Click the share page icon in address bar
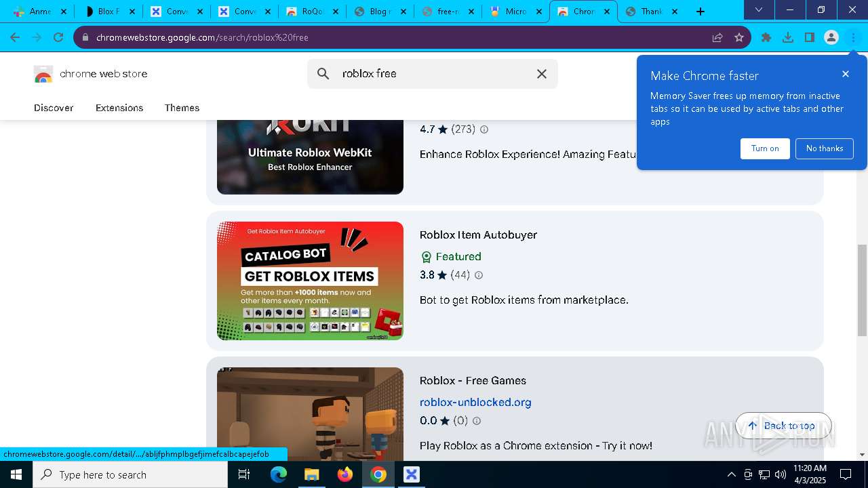This screenshot has height=488, width=868. (x=717, y=37)
